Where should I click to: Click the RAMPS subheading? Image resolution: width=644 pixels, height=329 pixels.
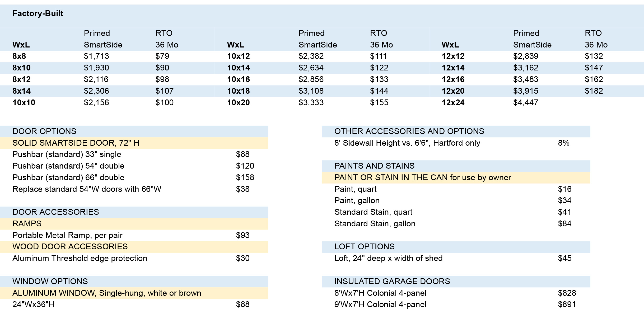tap(134, 224)
